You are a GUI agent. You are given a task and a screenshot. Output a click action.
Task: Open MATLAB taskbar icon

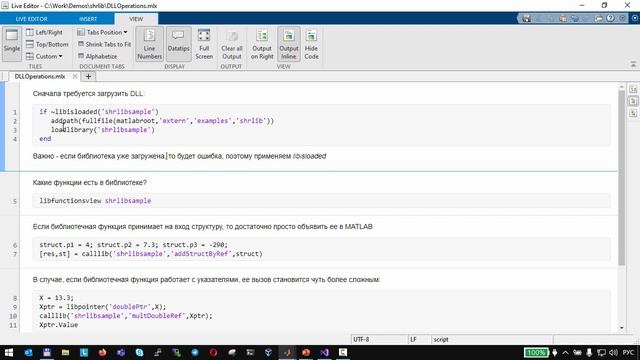[287, 353]
